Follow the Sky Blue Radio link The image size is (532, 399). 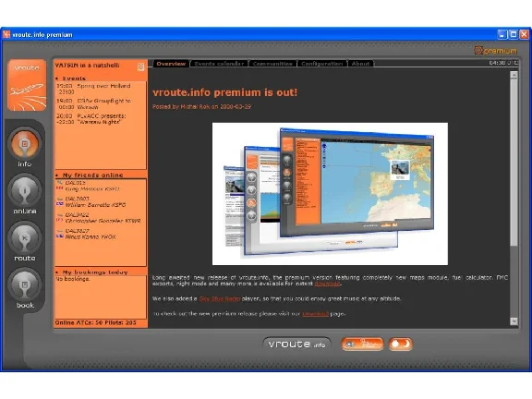[220, 298]
